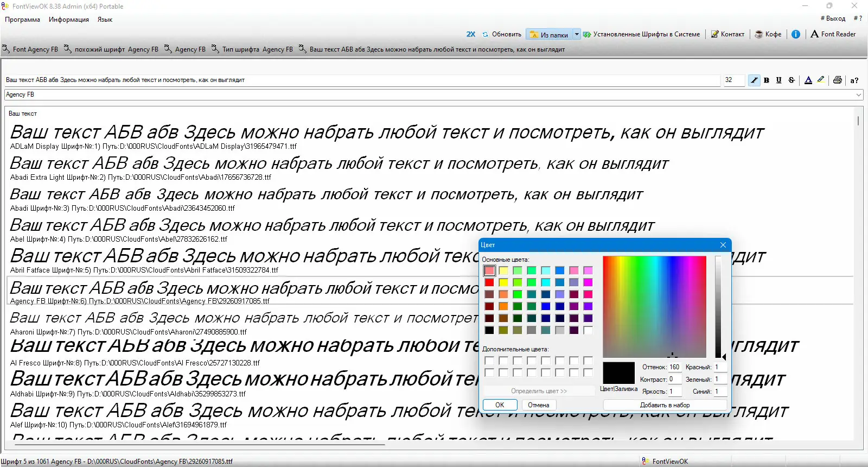Screen dimensions: 868x467
Task: Pick the background highlight color
Action: point(821,80)
